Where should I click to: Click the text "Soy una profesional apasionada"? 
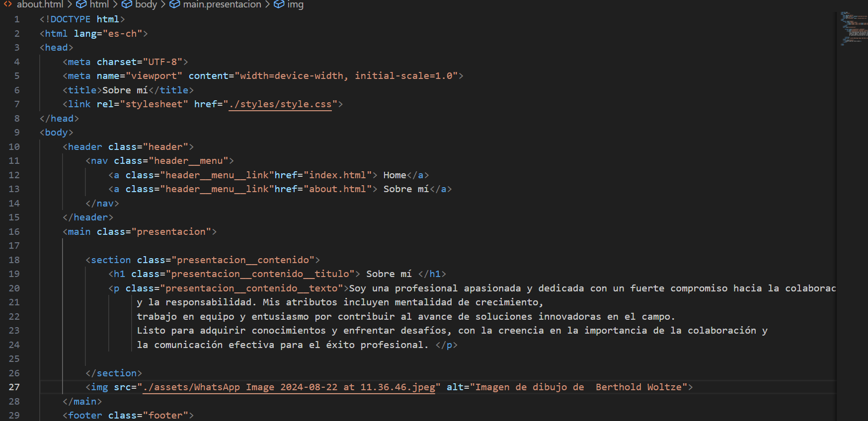[x=435, y=288]
